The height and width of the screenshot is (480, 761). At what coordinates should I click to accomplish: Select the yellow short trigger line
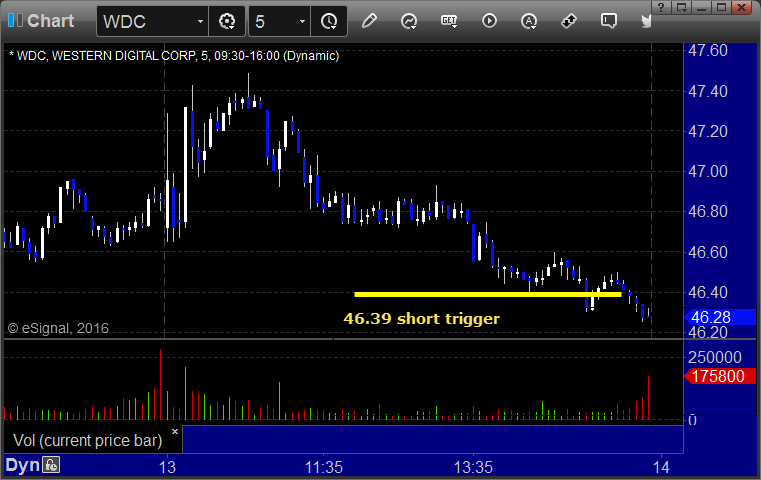(488, 294)
